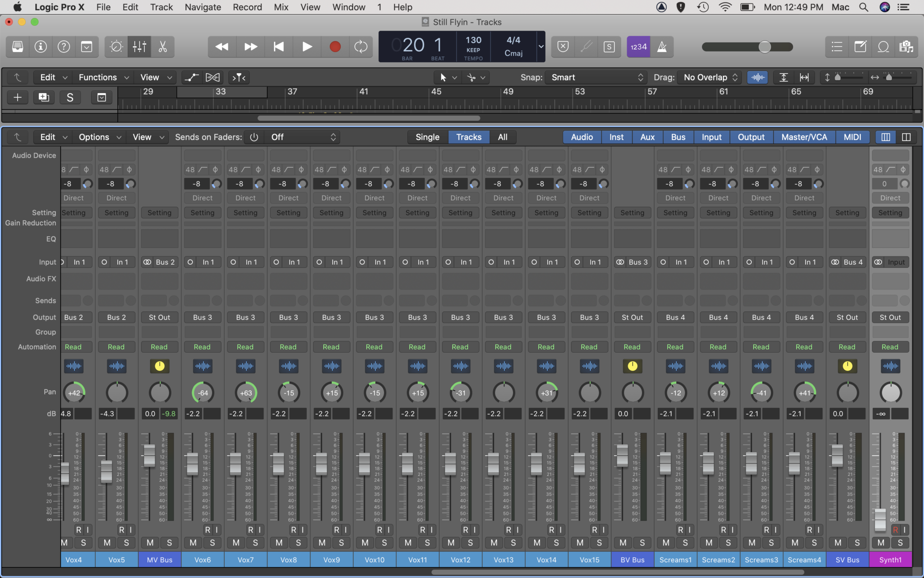Toggle the 1234 count-in button
Image resolution: width=924 pixels, height=578 pixels.
638,47
